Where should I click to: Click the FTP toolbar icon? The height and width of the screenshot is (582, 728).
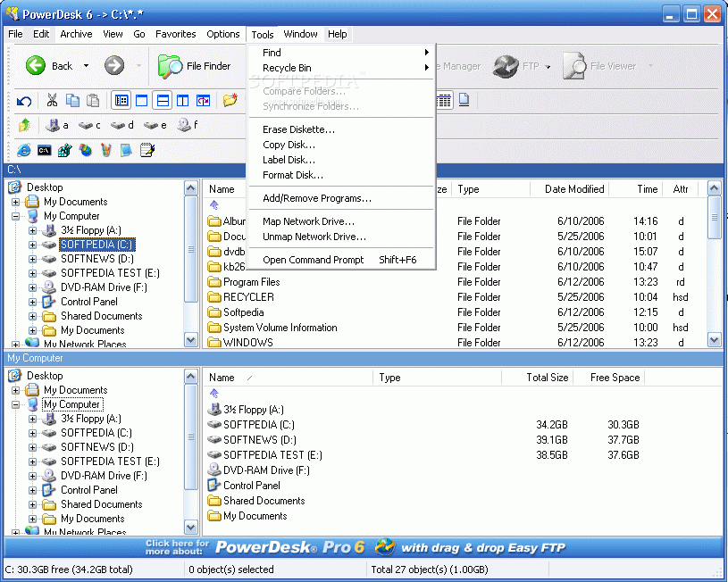click(x=515, y=66)
